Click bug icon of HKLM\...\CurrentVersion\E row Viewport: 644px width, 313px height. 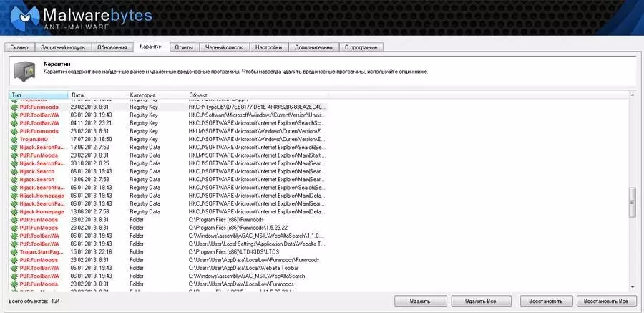coord(14,131)
